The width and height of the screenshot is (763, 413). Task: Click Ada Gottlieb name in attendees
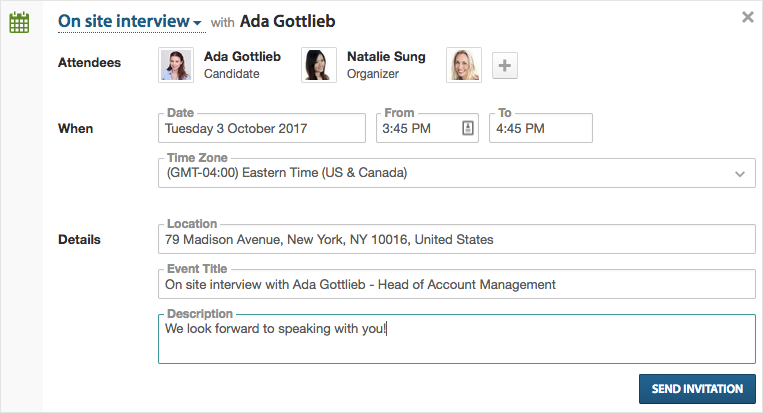pos(242,57)
